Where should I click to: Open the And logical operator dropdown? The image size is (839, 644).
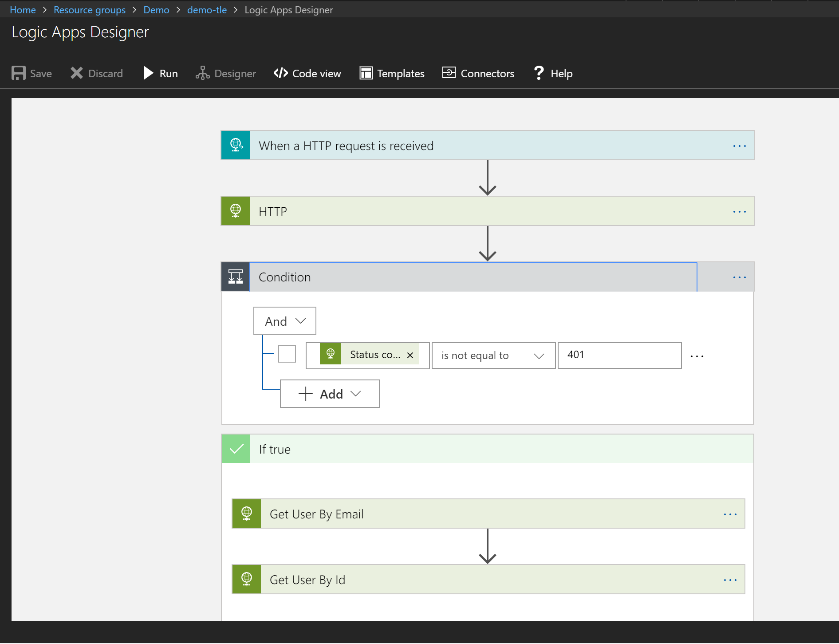pos(285,321)
